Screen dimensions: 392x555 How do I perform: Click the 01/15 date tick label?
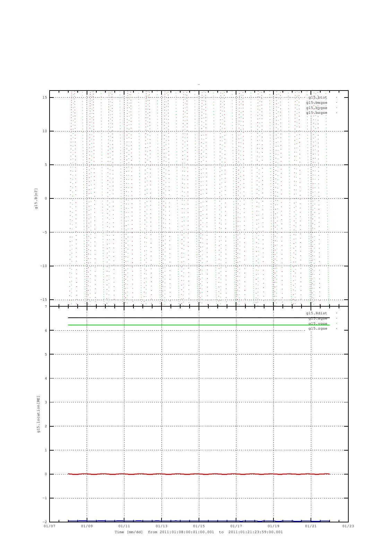coord(199,526)
